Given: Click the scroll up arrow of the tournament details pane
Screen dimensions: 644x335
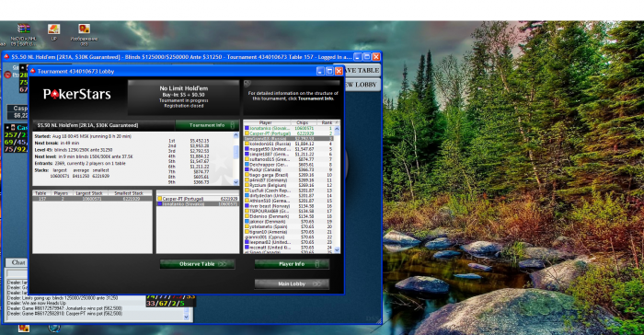Looking at the screenshot, I should (236, 135).
